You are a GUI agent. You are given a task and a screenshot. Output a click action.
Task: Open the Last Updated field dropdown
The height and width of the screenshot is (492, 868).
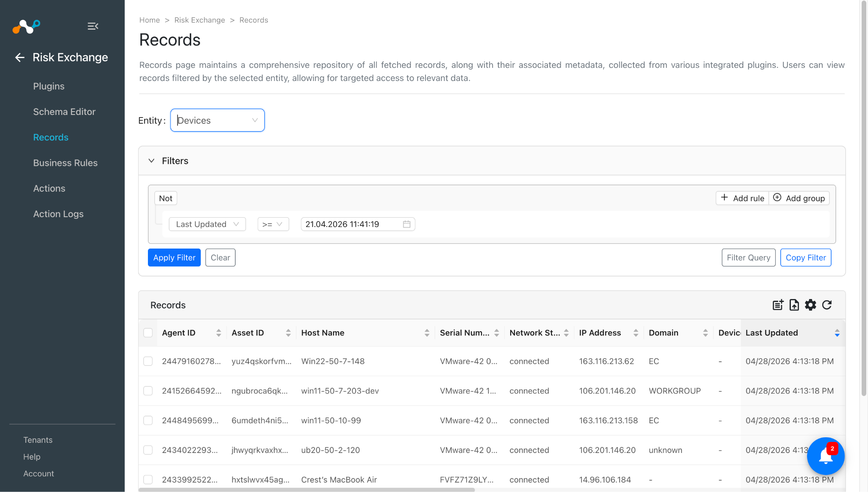pyautogui.click(x=207, y=224)
